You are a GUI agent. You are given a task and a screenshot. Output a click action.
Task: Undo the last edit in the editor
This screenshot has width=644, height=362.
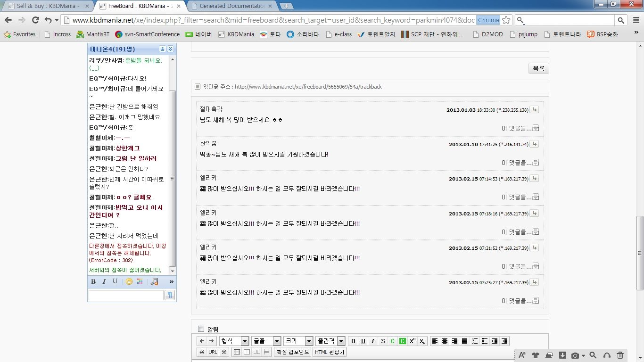[202, 341]
